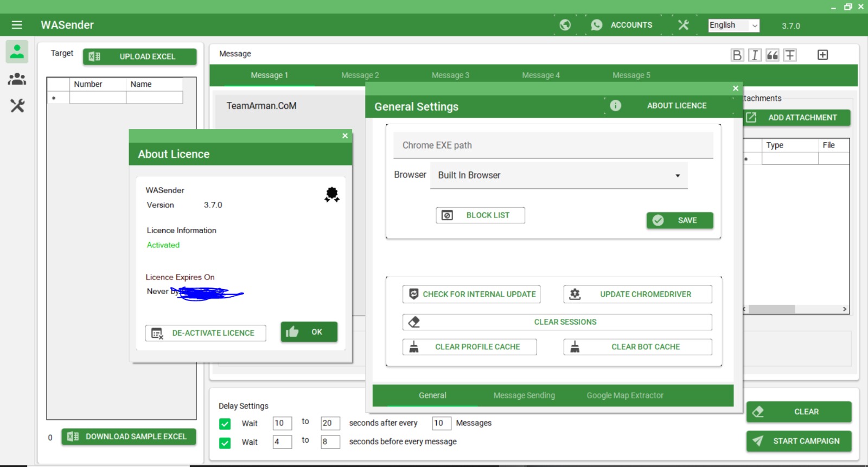Screen dimensions: 868x467
Task: Expand the Browser dropdown list
Action: coord(677,176)
